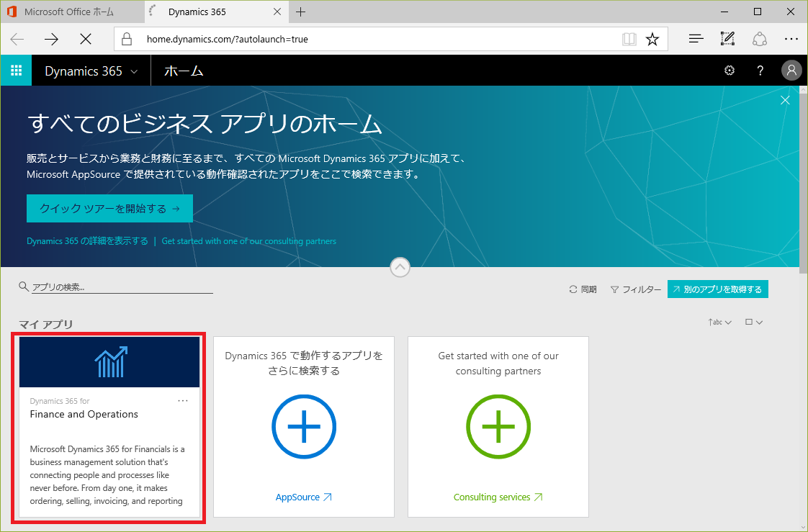Open a new browser tab
This screenshot has height=532, width=808.
coord(301,12)
